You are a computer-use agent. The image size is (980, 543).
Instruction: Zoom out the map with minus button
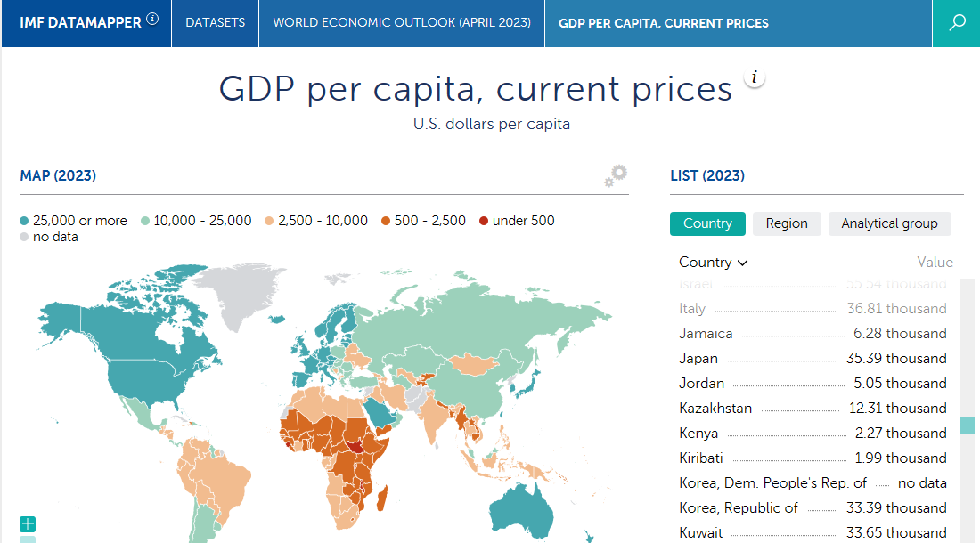pyautogui.click(x=28, y=539)
